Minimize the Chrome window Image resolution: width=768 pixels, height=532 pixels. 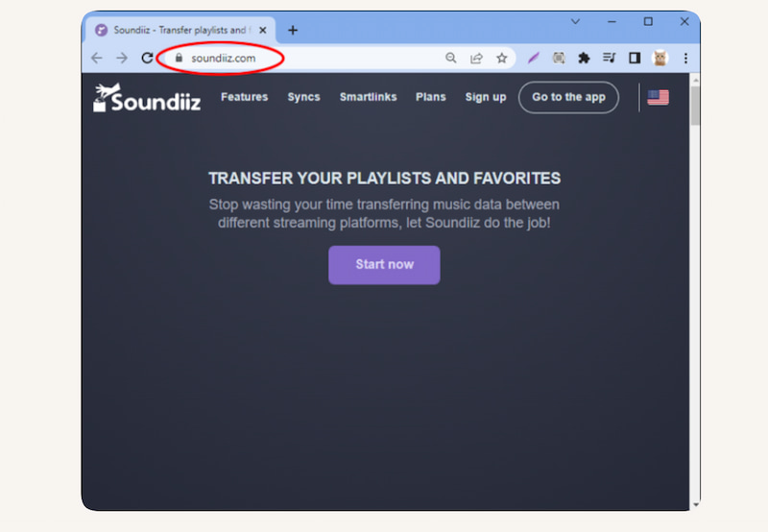(612, 21)
